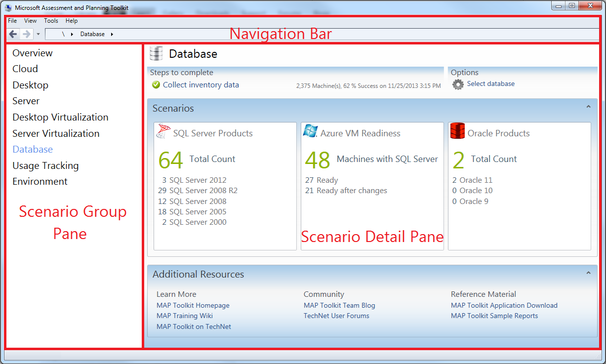Click the Back arrow navigation button

point(13,34)
